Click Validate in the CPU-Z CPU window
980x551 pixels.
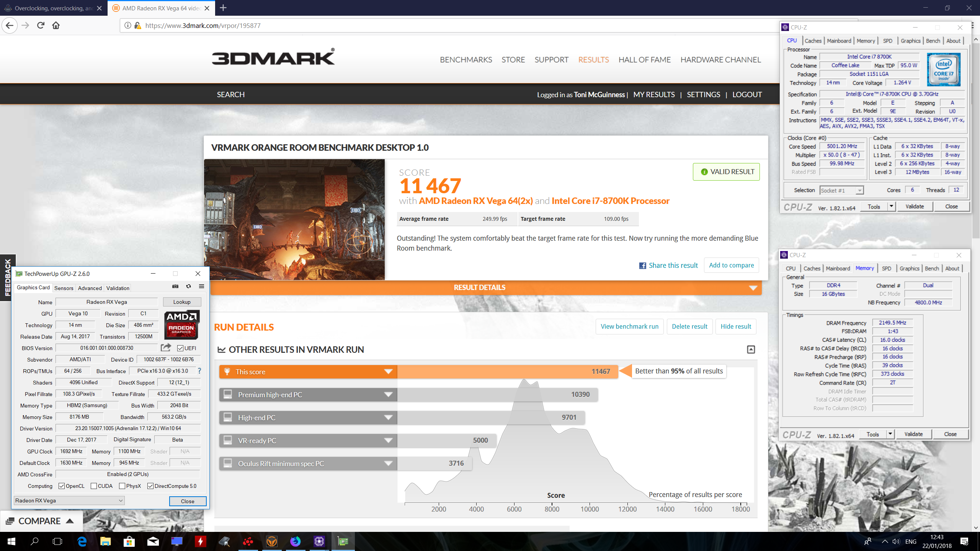[915, 207]
